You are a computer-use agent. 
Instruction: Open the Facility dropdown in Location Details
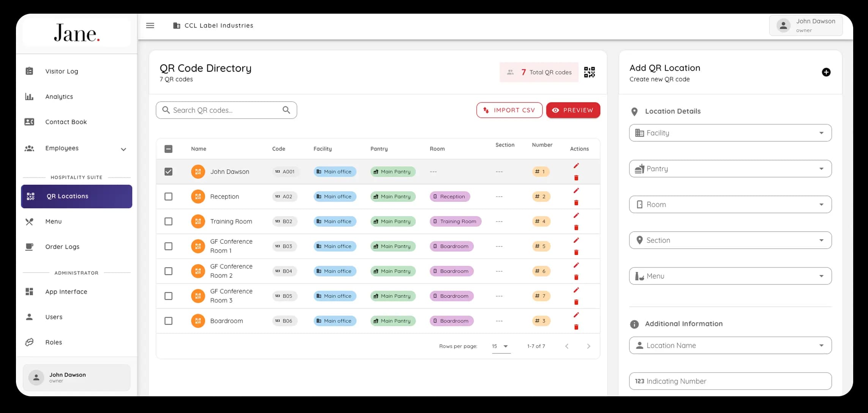click(x=730, y=133)
